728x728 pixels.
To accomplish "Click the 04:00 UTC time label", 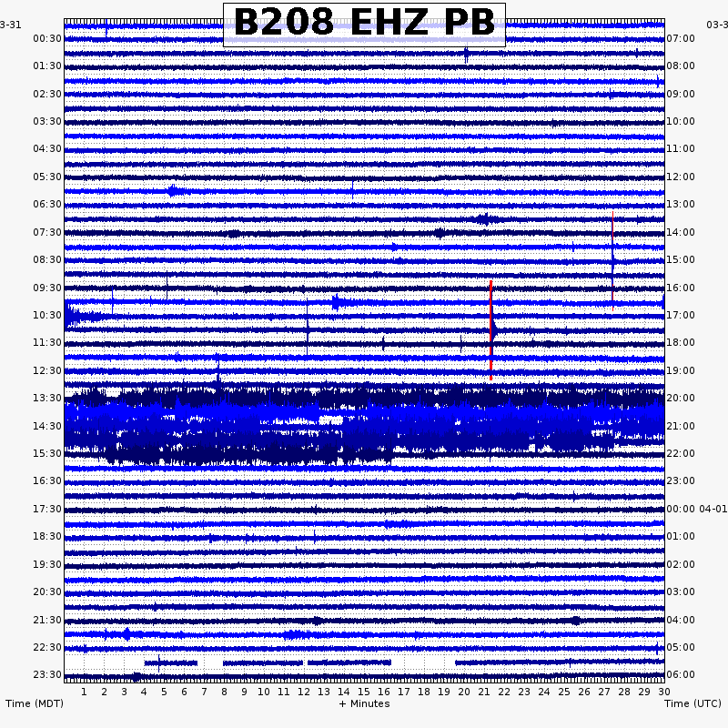I will pos(681,620).
